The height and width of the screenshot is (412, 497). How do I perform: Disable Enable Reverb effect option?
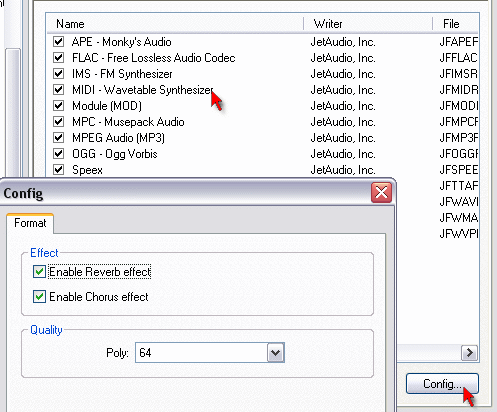click(39, 272)
